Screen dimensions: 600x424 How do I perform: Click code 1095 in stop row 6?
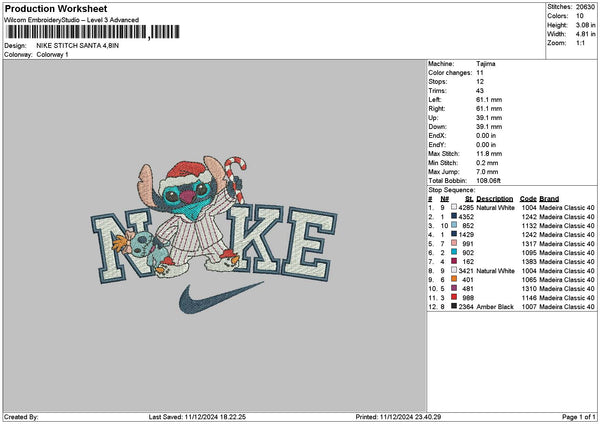pyautogui.click(x=529, y=253)
